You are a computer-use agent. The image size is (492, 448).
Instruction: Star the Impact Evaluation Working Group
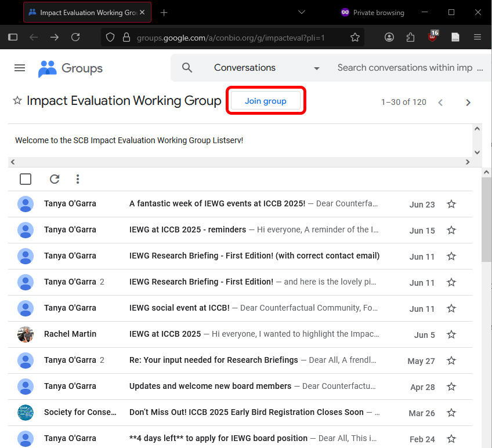pos(17,101)
